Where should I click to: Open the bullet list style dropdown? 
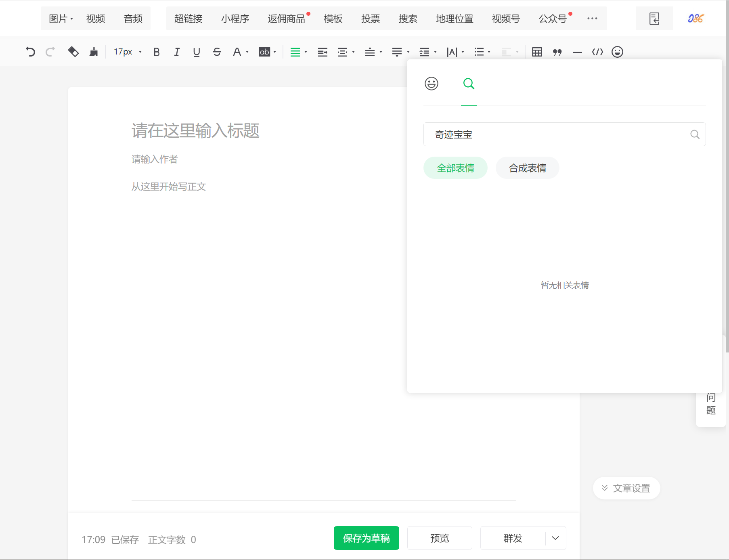489,52
